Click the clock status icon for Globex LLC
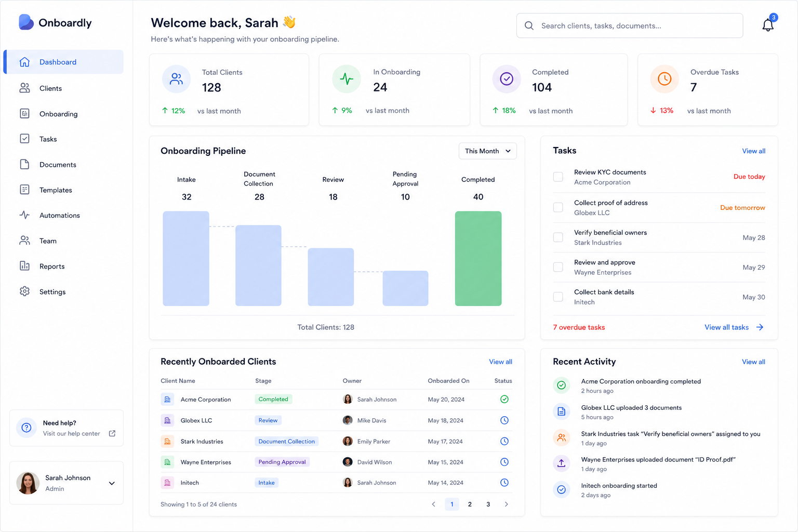Image resolution: width=798 pixels, height=532 pixels. [504, 420]
